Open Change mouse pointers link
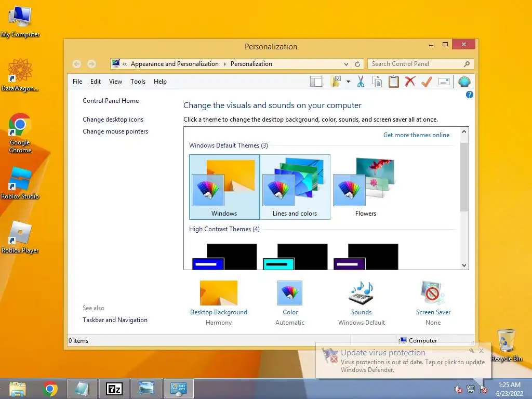532x399 pixels. (x=115, y=131)
